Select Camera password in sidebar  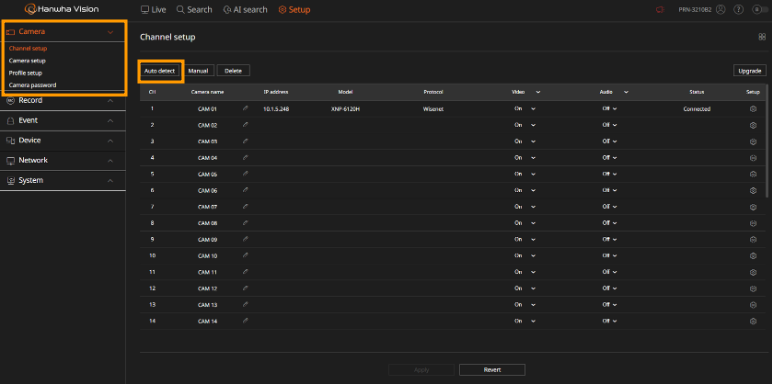[x=32, y=85]
